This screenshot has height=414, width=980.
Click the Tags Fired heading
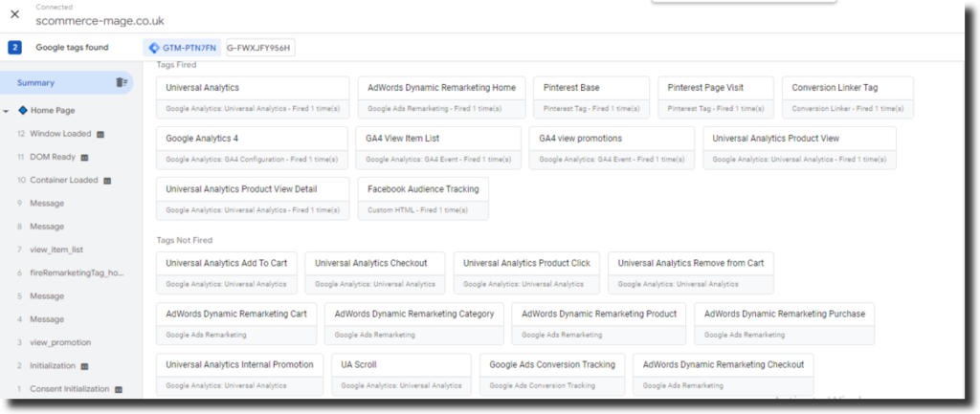click(176, 64)
